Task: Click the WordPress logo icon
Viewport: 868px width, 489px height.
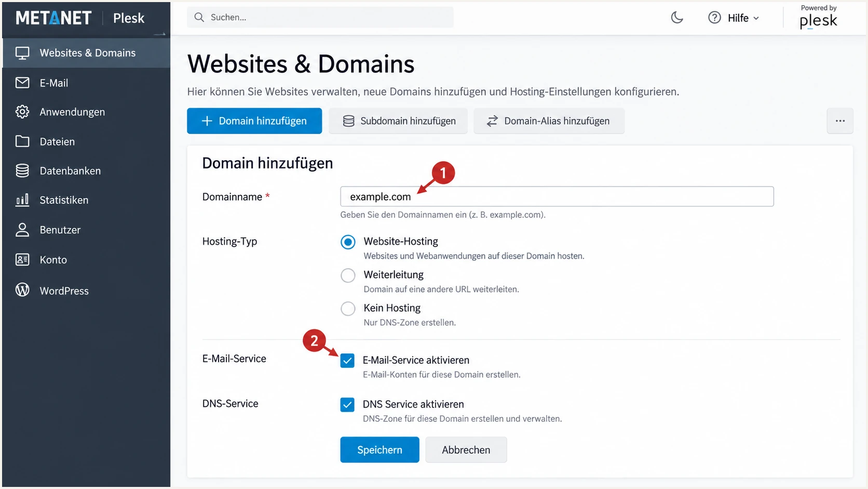Action: click(x=22, y=290)
